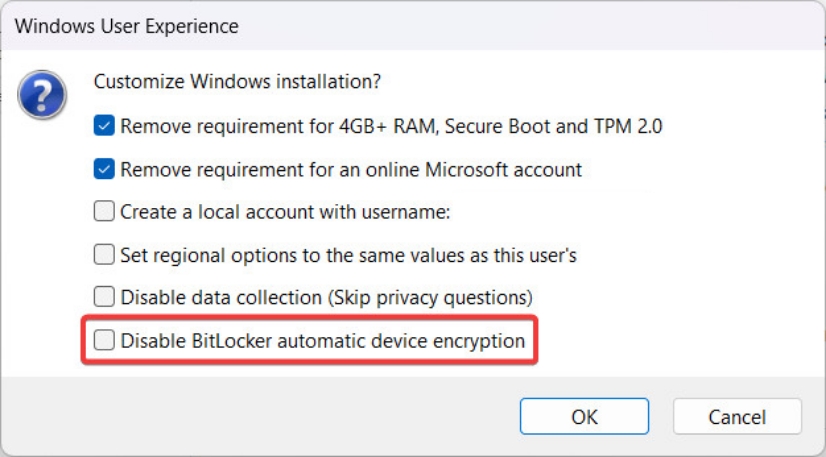
Task: Click the "Skip privacy questions" label text
Action: point(430,298)
